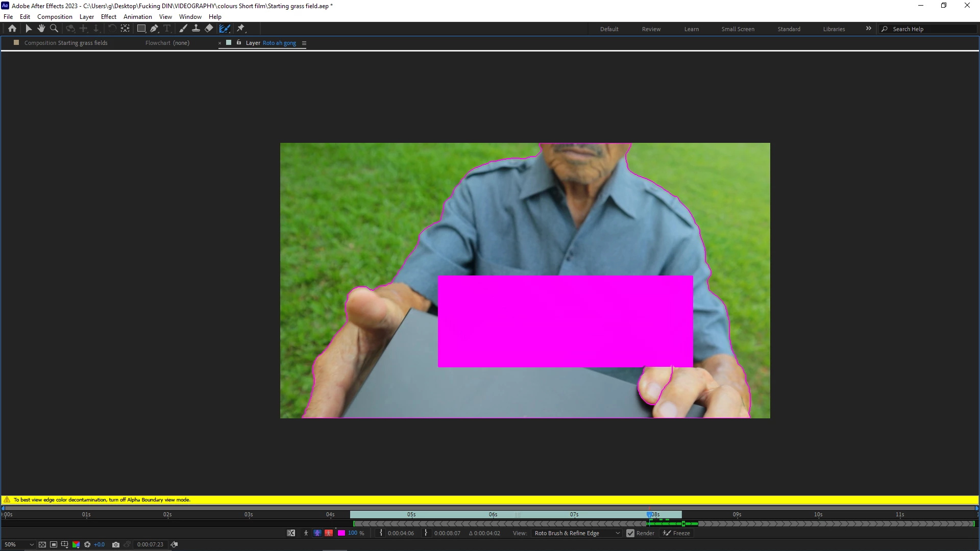Click the magenta alpha overlay color swatch
Viewport: 980px width, 551px height.
click(x=341, y=533)
